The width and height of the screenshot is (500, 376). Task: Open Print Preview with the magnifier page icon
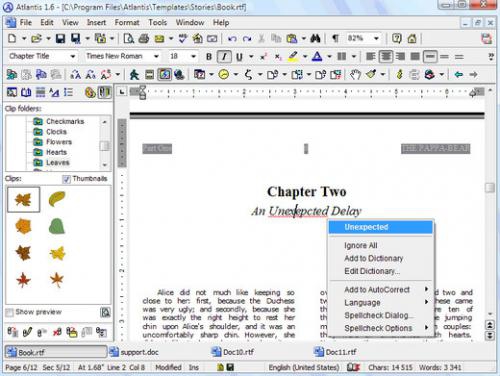[129, 39]
